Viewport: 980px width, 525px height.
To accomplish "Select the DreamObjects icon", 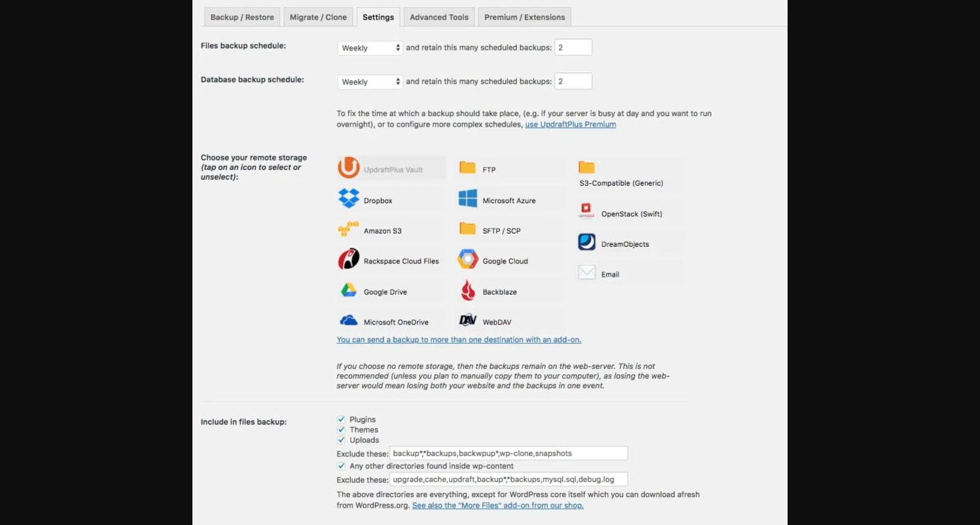I will click(587, 242).
